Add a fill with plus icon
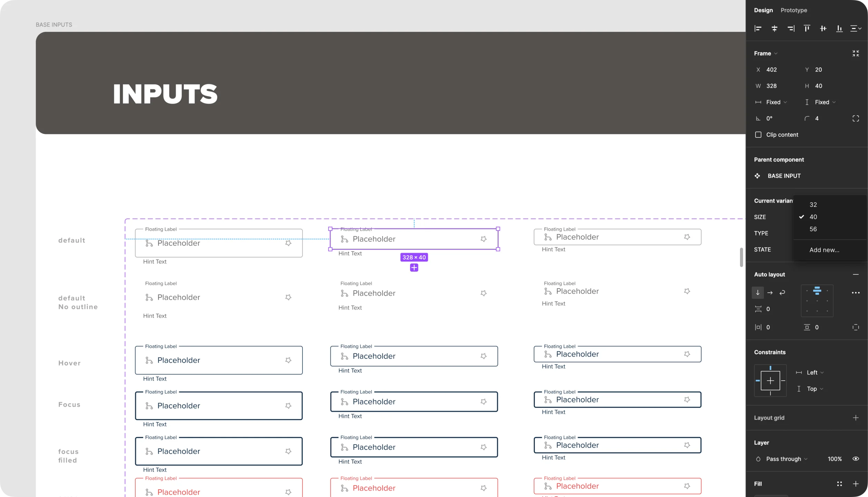 856,484
